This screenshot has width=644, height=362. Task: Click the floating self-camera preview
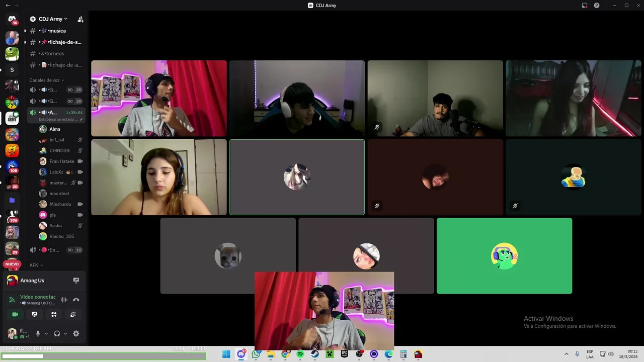[324, 310]
